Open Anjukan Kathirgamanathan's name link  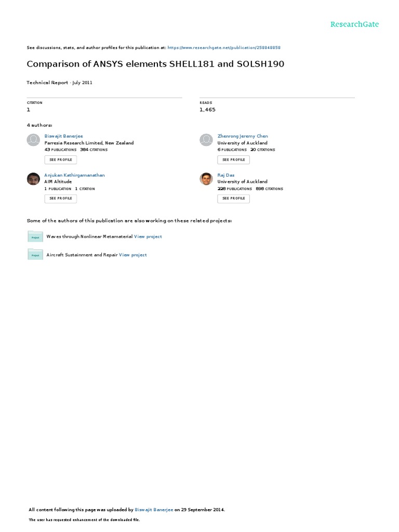pos(74,175)
